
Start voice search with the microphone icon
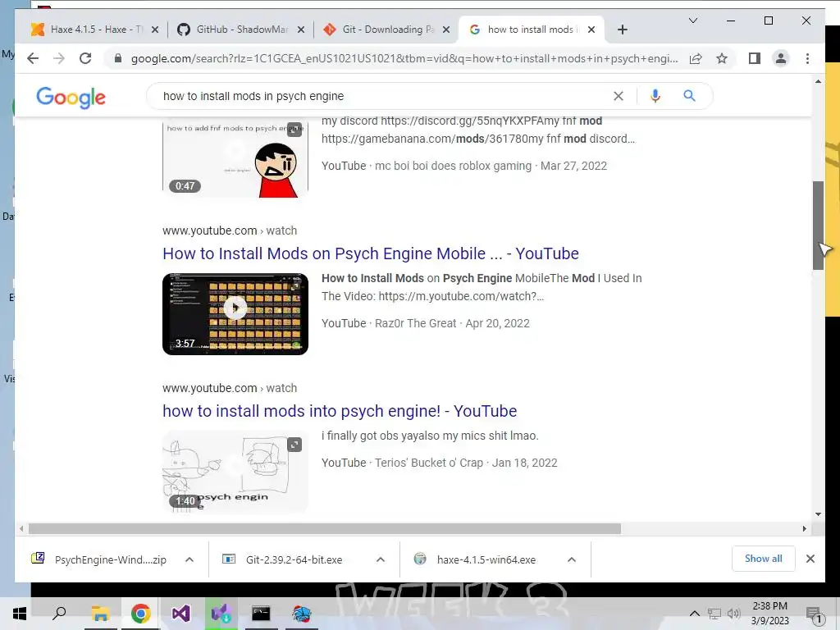[x=655, y=96]
